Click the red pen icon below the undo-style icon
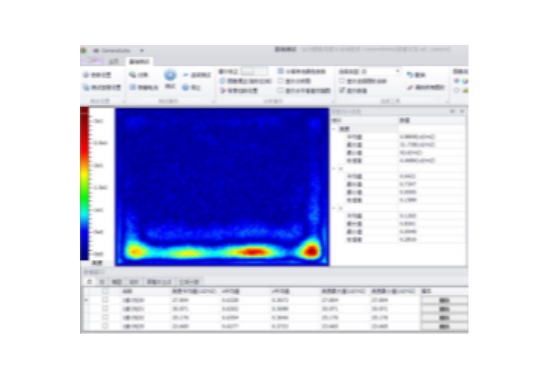540x380 pixels. (409, 88)
